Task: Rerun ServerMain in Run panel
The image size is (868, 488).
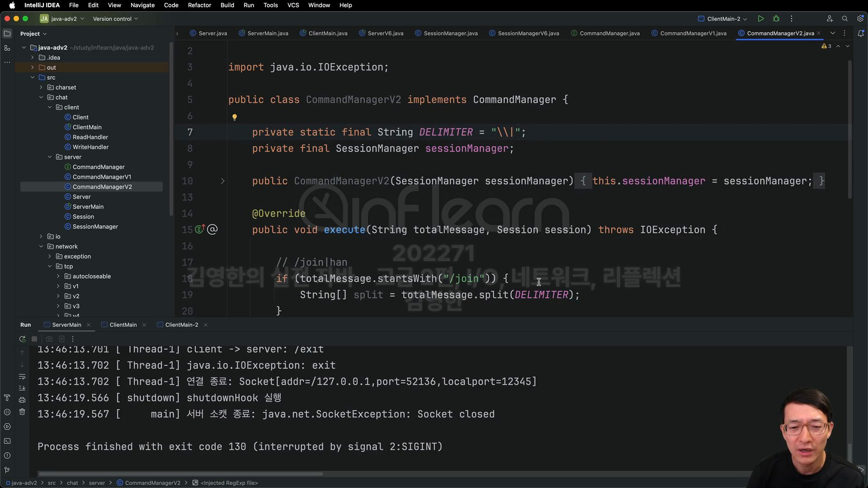Action: (22, 339)
